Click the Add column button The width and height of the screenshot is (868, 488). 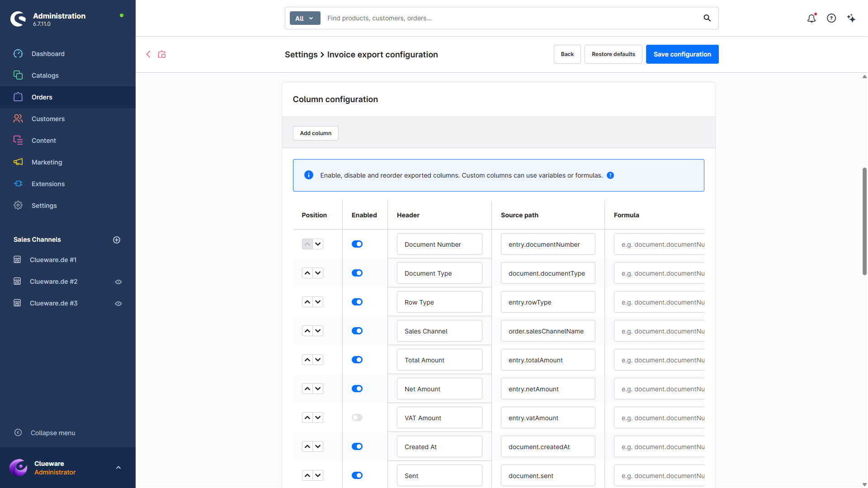[316, 133]
